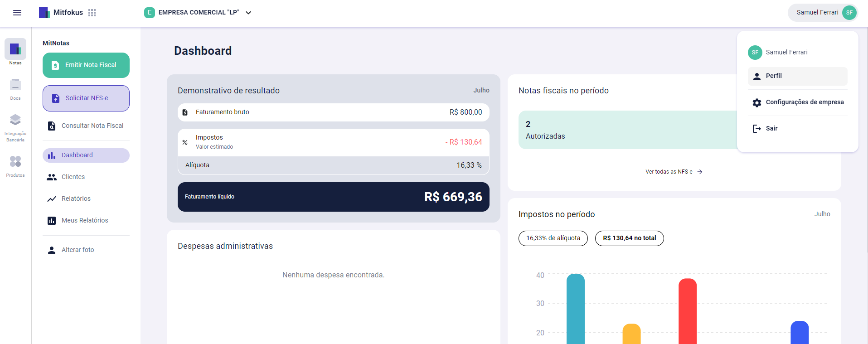This screenshot has width=868, height=344.
Task: Open Consultar Nota Fiscal
Action: coord(86,126)
